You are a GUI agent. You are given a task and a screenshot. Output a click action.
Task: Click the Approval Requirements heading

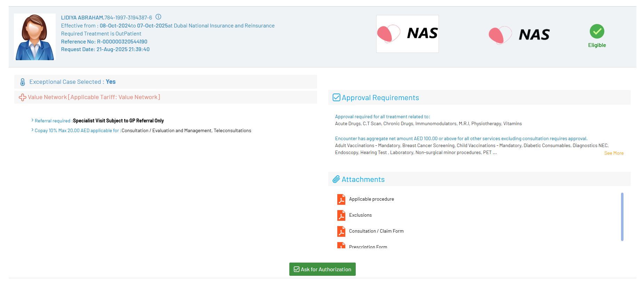[x=380, y=98]
